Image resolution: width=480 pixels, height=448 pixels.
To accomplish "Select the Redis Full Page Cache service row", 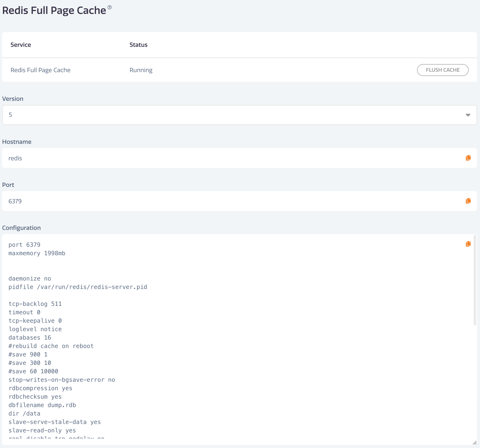I will click(239, 70).
